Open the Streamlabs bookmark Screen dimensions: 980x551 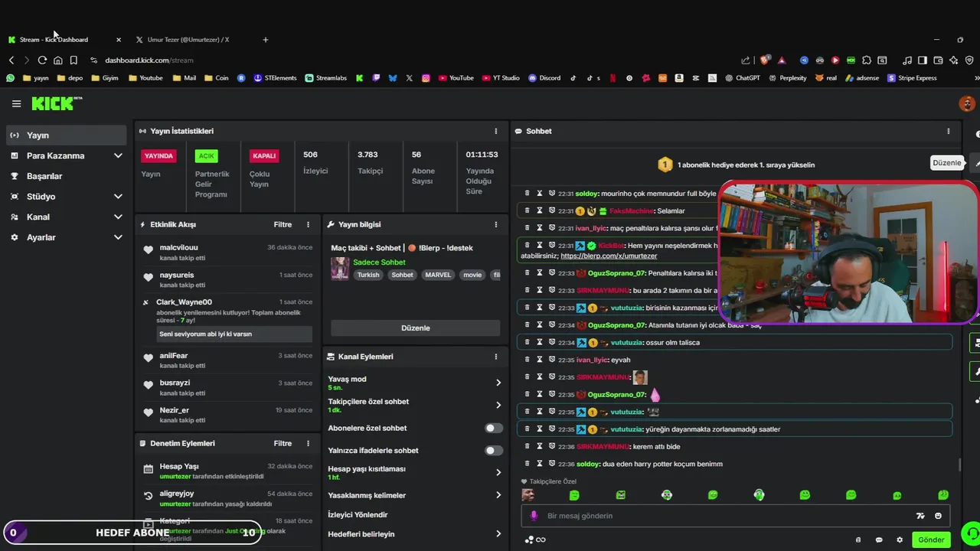326,78
